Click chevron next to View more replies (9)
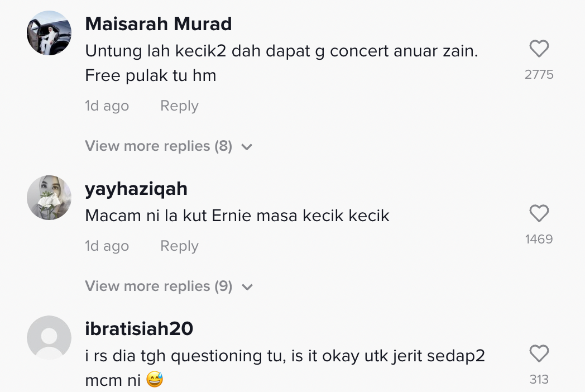585x392 pixels. point(247,288)
